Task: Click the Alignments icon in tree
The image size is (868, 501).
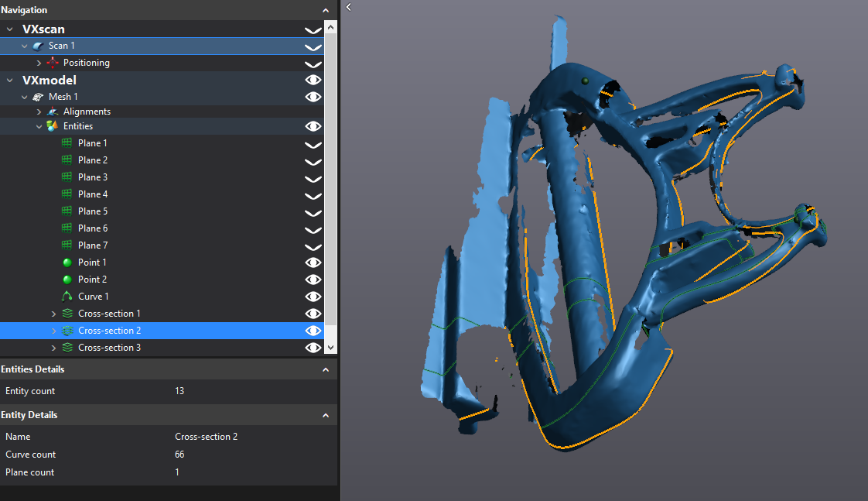Action: [53, 112]
